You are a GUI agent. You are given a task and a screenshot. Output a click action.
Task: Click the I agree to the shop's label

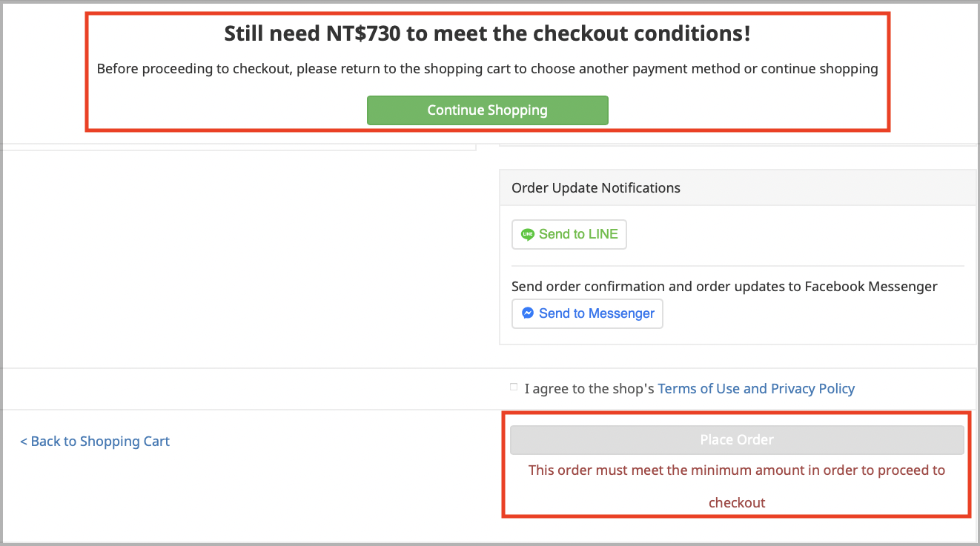tap(589, 388)
